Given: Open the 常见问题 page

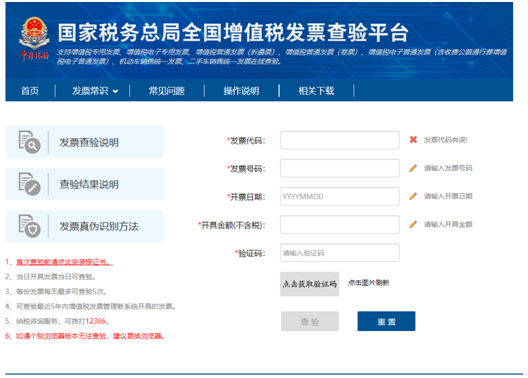Looking at the screenshot, I should 167,91.
